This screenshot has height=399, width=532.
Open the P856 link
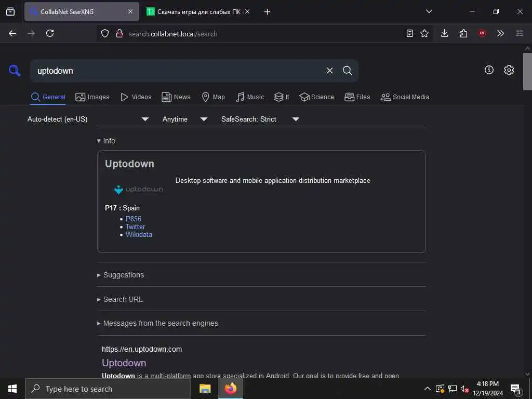coord(134,219)
